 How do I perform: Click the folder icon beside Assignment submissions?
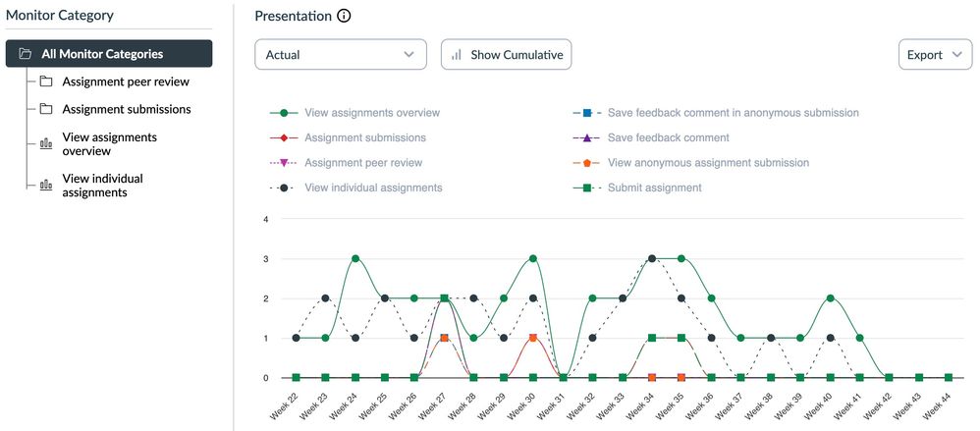[x=45, y=109]
